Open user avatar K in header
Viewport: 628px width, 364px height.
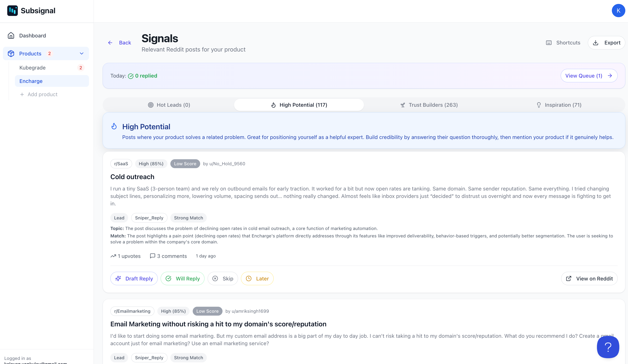coord(618,11)
